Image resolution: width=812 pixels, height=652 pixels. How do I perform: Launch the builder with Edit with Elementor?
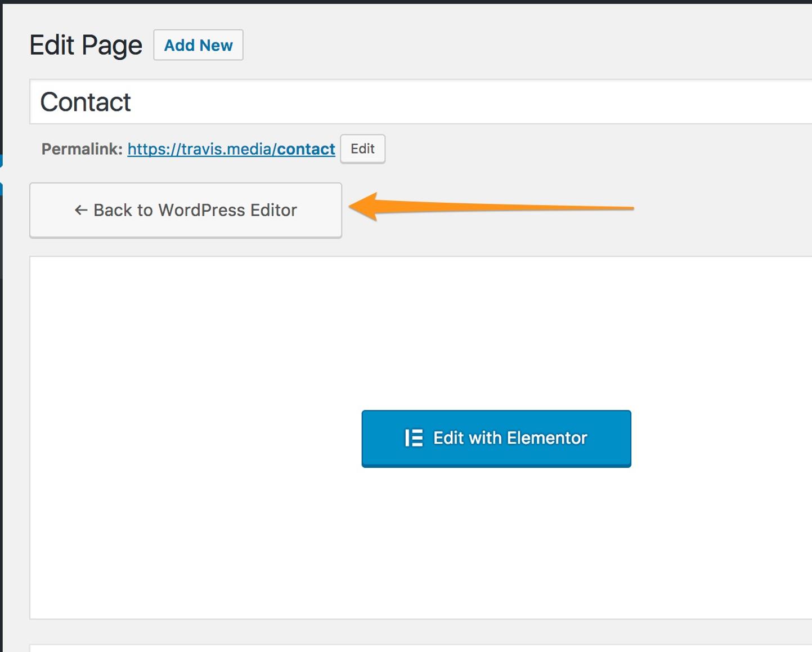pos(496,439)
